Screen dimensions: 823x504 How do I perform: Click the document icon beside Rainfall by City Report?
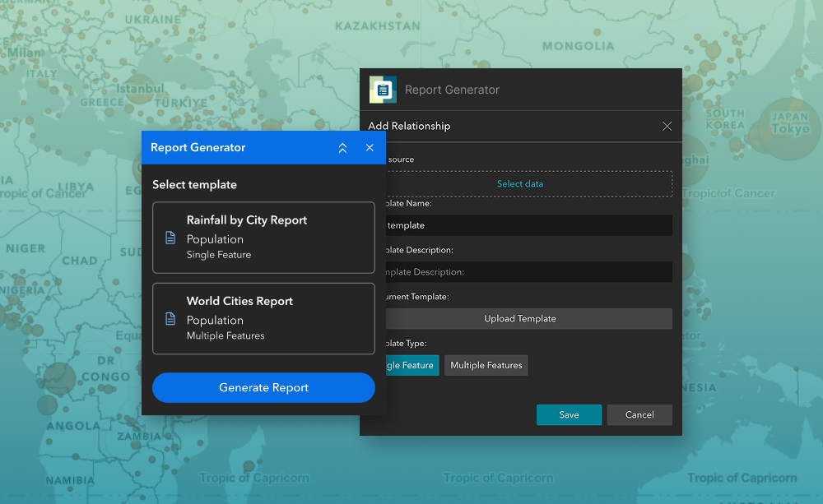coord(170,238)
